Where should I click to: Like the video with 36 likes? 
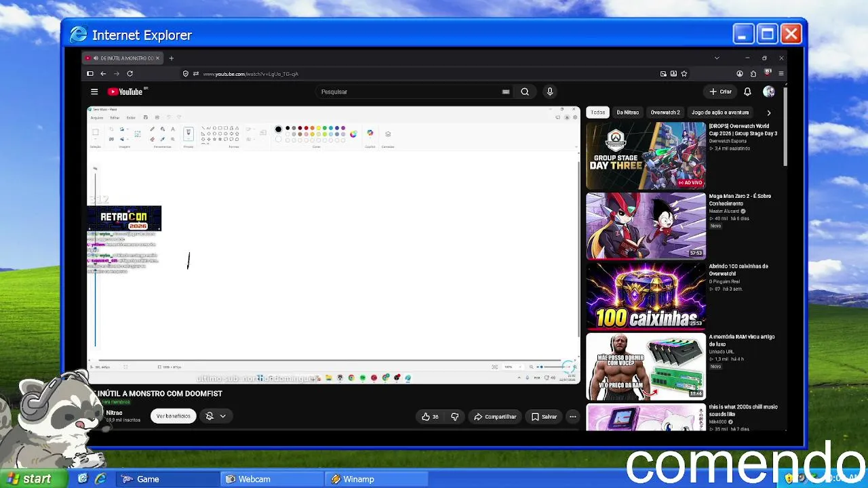[430, 416]
